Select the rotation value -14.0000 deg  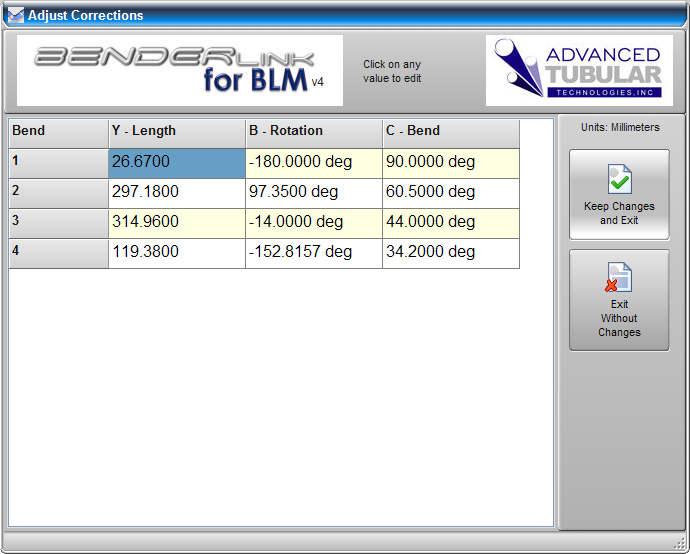[x=313, y=222]
